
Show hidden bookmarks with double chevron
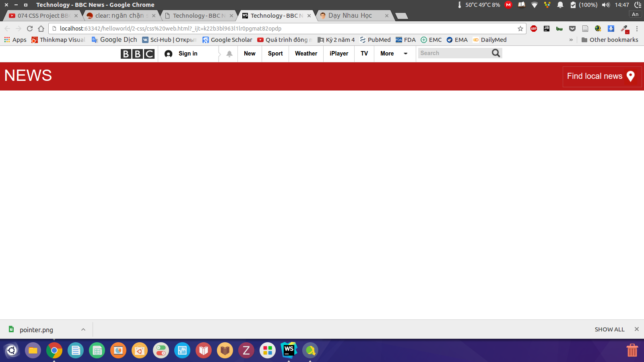[571, 40]
